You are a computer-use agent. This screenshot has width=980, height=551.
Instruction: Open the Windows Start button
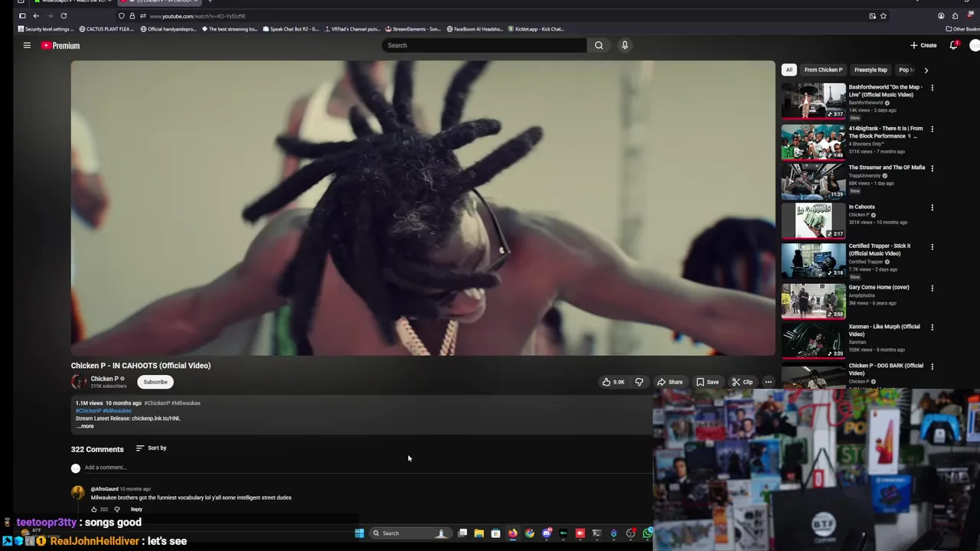pos(359,533)
